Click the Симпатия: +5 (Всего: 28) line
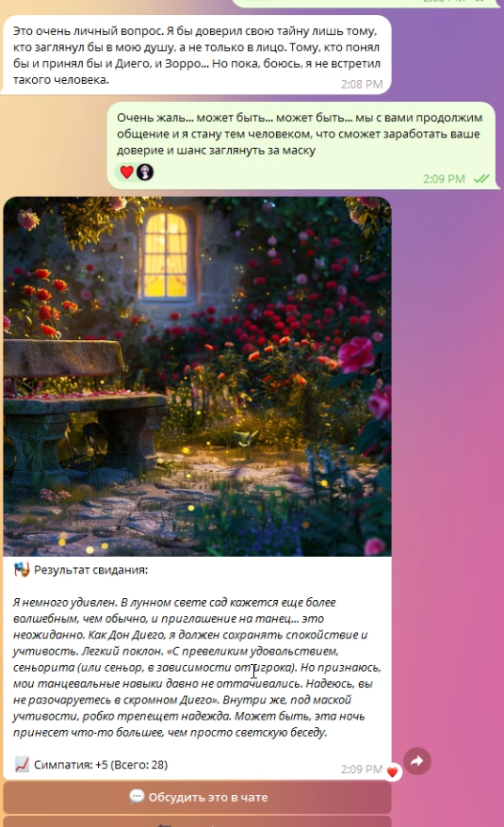The width and height of the screenshot is (504, 827). click(101, 764)
